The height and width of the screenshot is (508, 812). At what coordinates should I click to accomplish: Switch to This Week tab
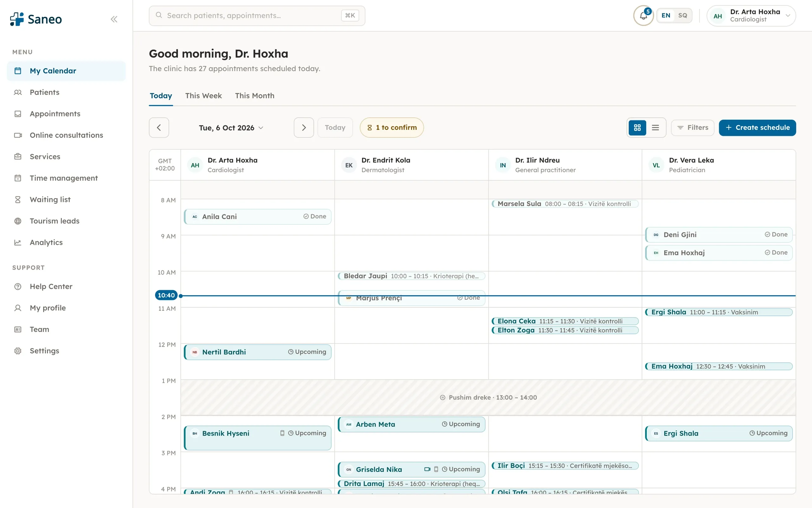[x=203, y=96]
